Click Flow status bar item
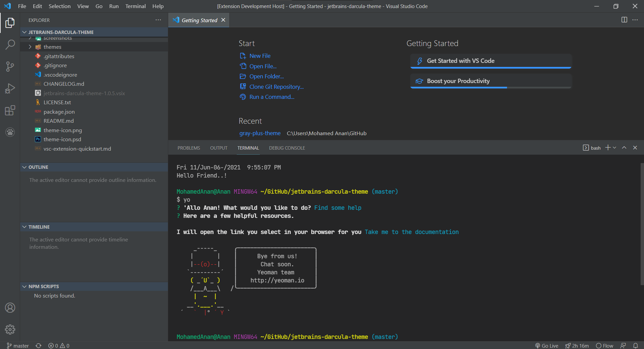The image size is (644, 349). coord(604,346)
